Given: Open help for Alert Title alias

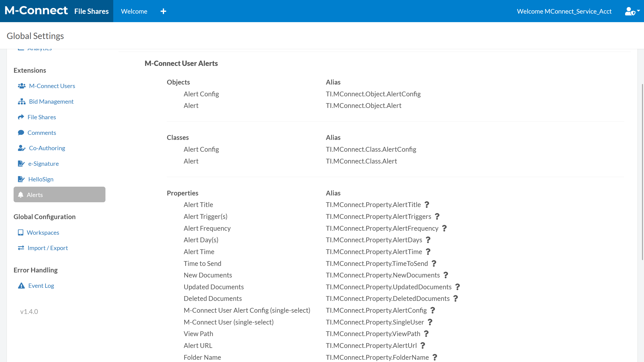Looking at the screenshot, I should pos(427,205).
